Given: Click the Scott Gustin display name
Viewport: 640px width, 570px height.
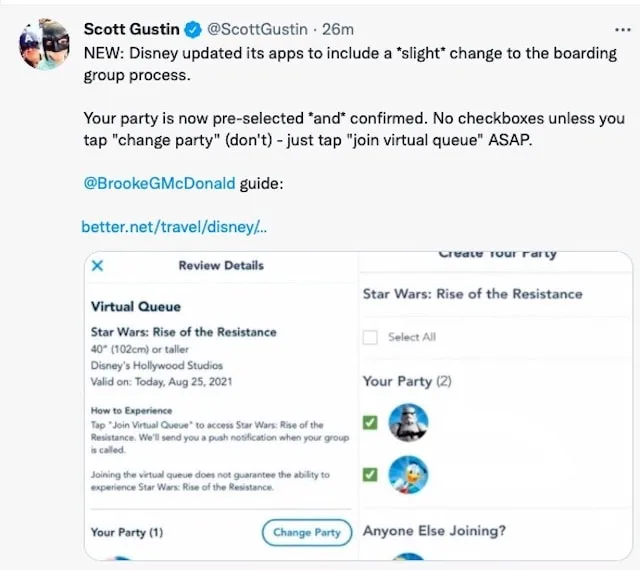Looking at the screenshot, I should coord(131,29).
